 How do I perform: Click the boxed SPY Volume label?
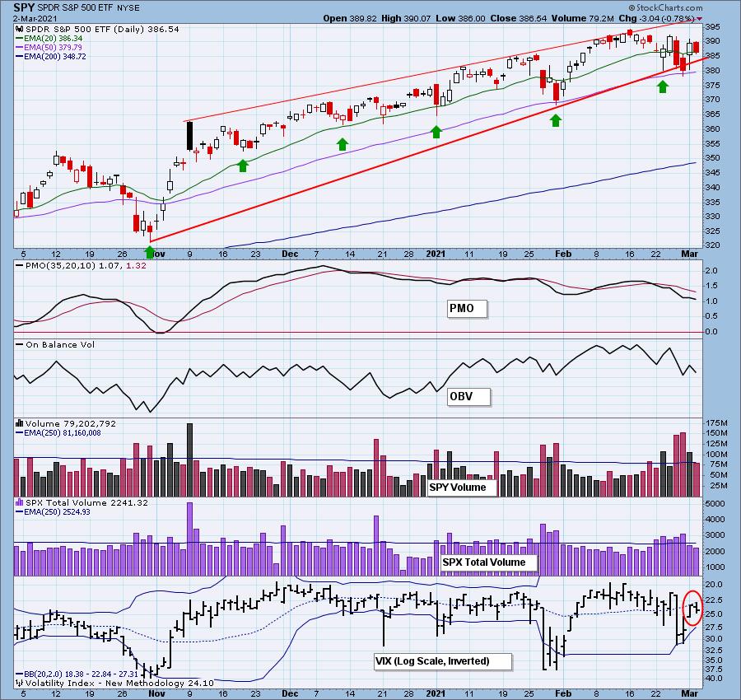(462, 488)
